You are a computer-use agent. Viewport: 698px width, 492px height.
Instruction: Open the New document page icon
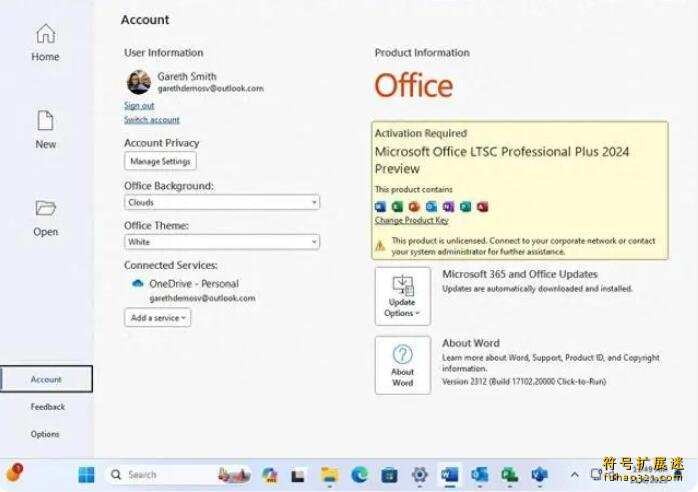click(45, 121)
